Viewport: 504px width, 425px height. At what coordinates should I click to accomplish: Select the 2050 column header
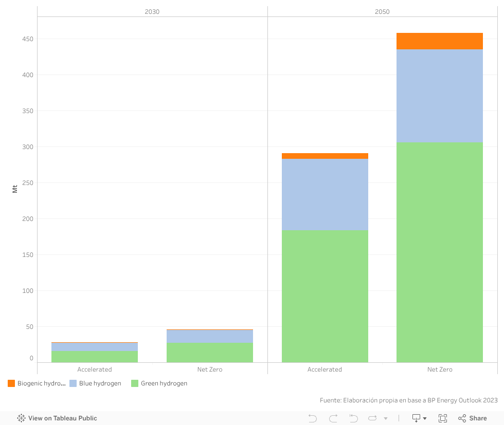[x=382, y=12]
